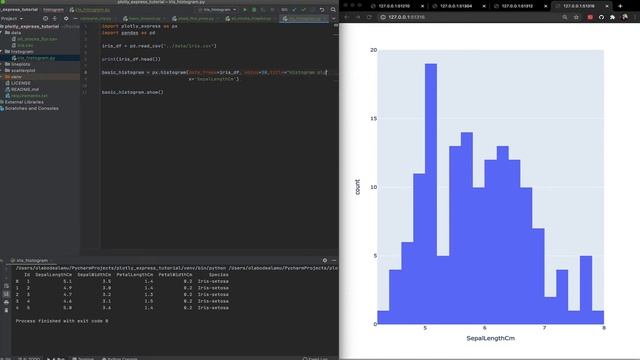640x360 pixels.
Task: Open the browser profile avatar
Action: click(x=625, y=17)
